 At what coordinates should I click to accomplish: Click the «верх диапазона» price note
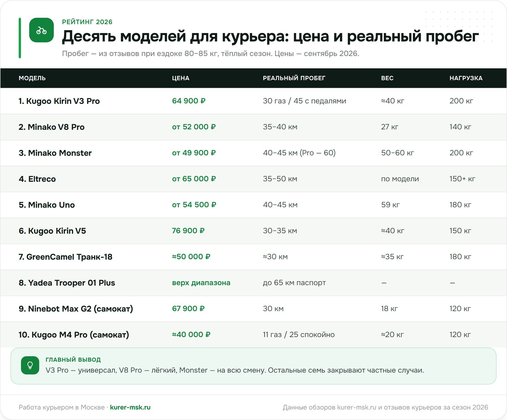click(x=201, y=283)
